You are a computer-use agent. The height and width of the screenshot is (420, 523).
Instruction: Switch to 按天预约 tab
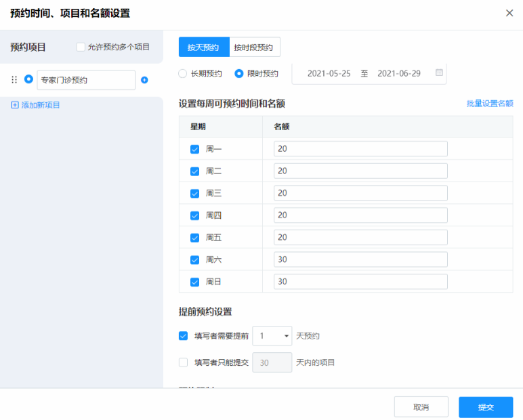203,47
